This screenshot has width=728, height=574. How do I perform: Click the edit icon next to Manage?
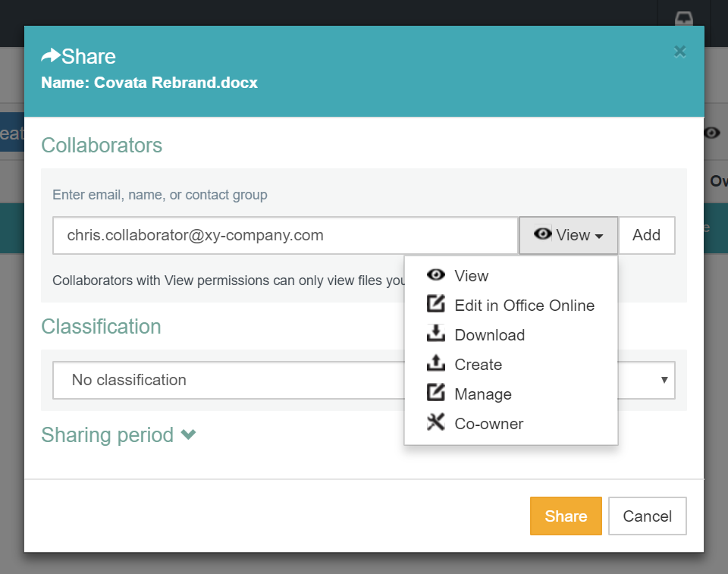click(x=435, y=392)
